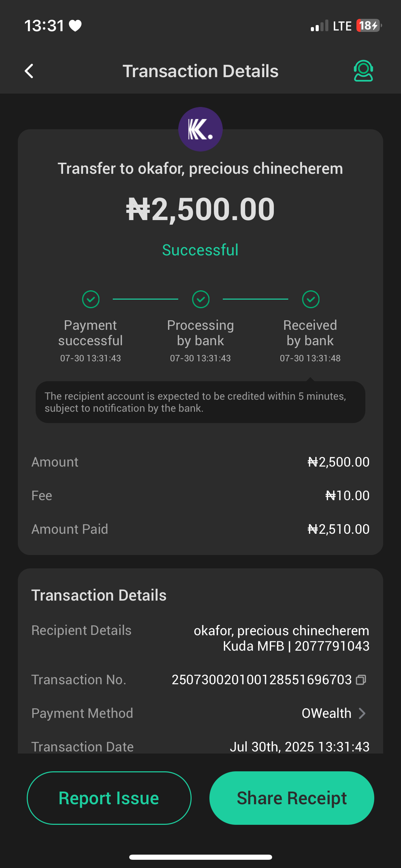Tap the Transaction Details page title
The image size is (401, 868).
coord(200,71)
